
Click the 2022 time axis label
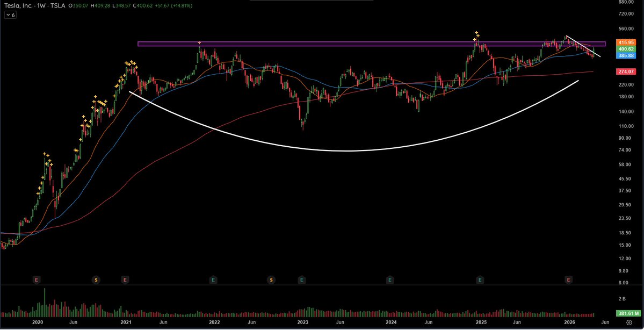(214, 322)
